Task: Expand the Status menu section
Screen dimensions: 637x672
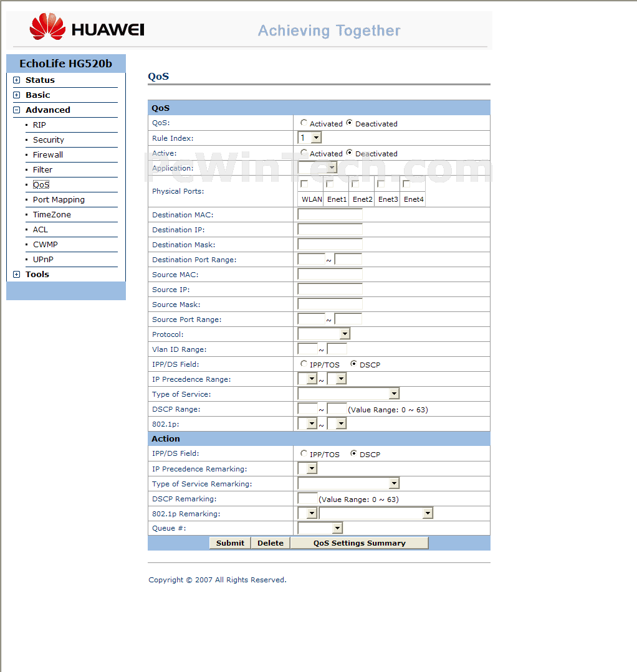Action: (17, 80)
